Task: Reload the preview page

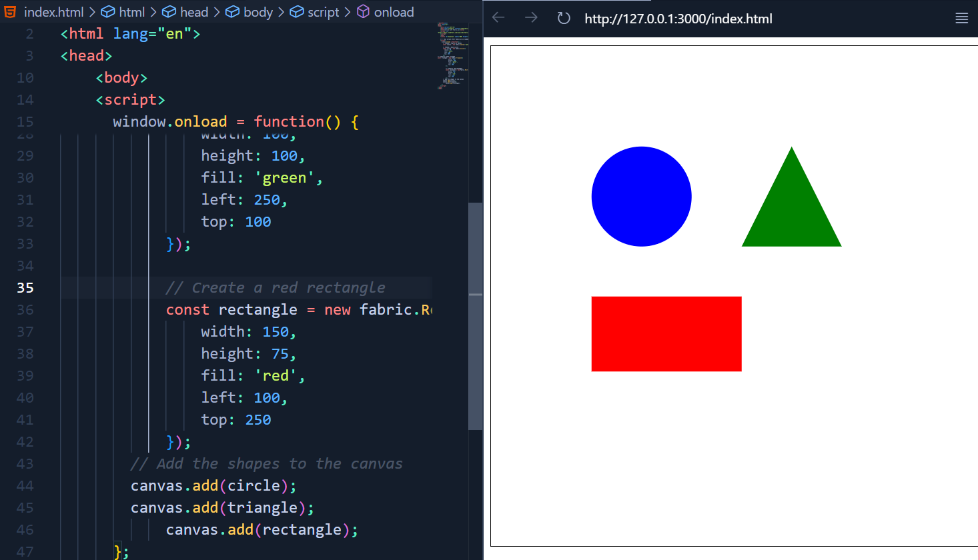Action: tap(564, 18)
